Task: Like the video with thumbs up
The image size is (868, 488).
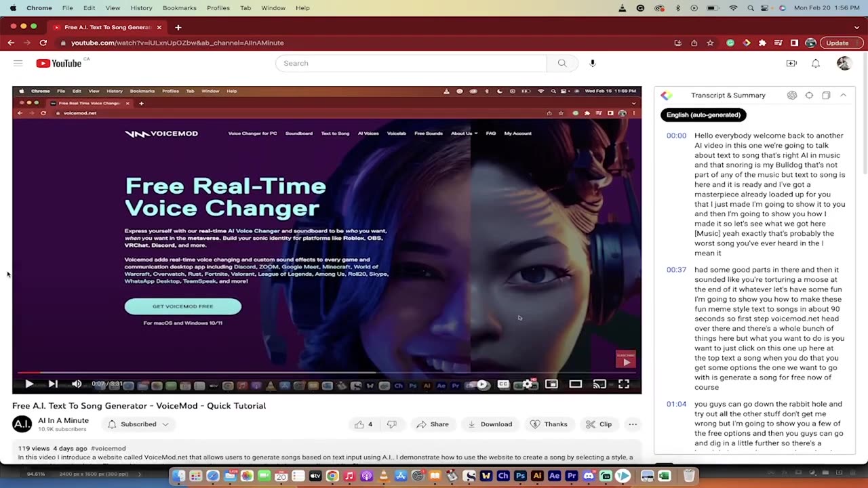Action: [x=363, y=424]
